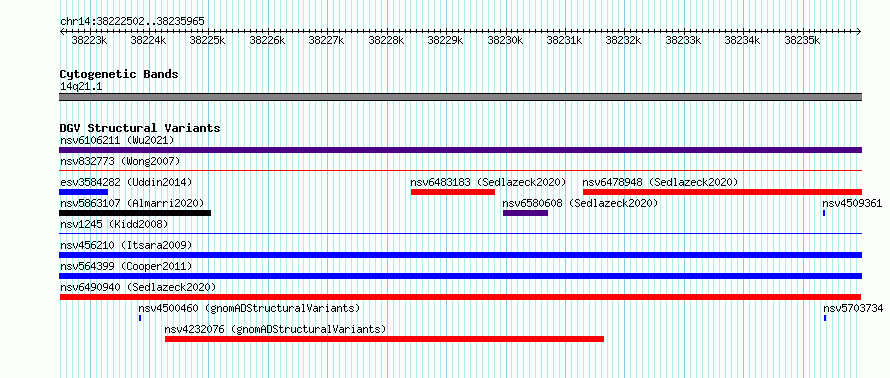Click the nsv4500460 (gnomADStructuralVariants) label text
890x378 pixels.
point(249,308)
